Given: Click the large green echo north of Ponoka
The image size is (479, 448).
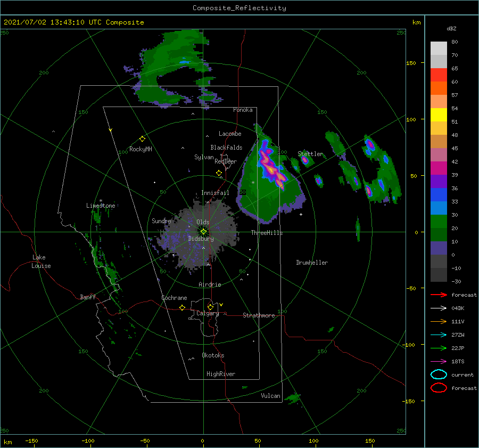Looking at the screenshot, I should click(x=172, y=69).
